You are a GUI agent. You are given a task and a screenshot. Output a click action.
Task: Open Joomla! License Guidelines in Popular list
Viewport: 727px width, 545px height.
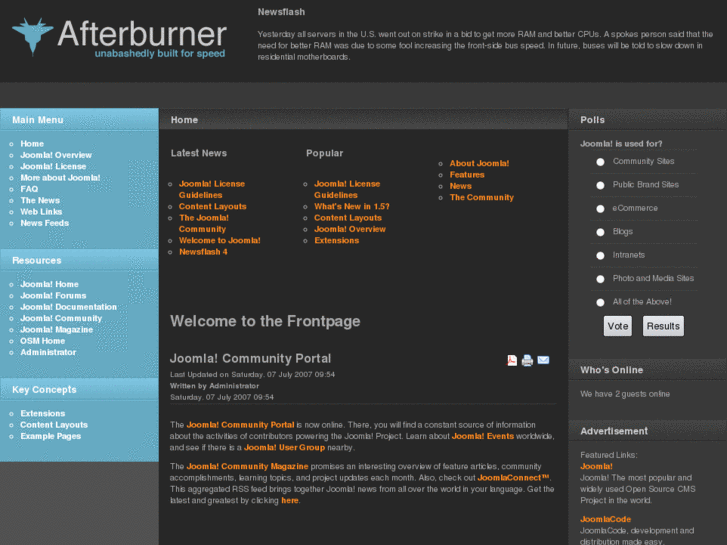coord(347,189)
